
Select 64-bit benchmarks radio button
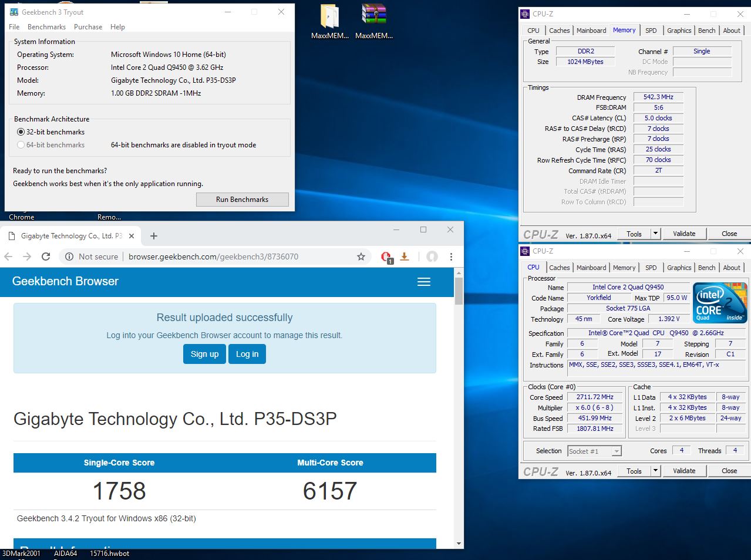click(21, 145)
